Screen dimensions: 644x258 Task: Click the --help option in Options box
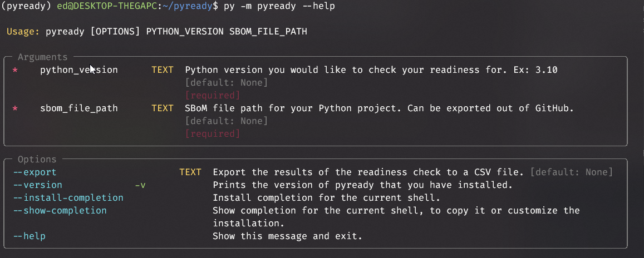(29, 236)
